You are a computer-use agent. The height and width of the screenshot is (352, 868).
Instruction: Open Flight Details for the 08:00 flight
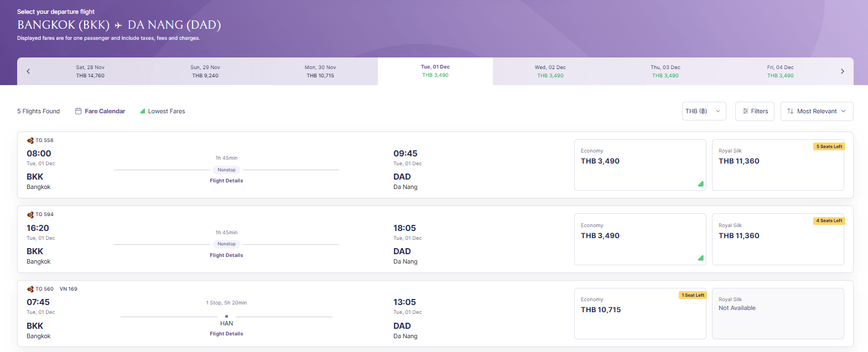226,181
